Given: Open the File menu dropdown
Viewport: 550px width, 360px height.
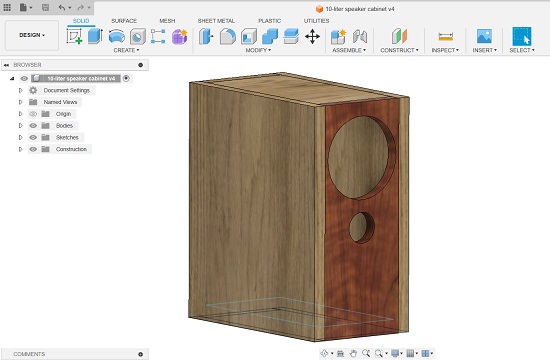Looking at the screenshot, I should (26, 7).
